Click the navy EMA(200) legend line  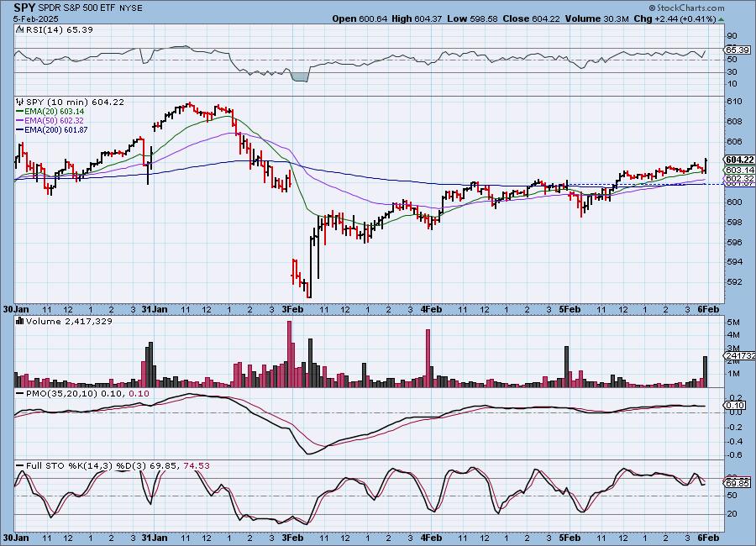pos(20,129)
